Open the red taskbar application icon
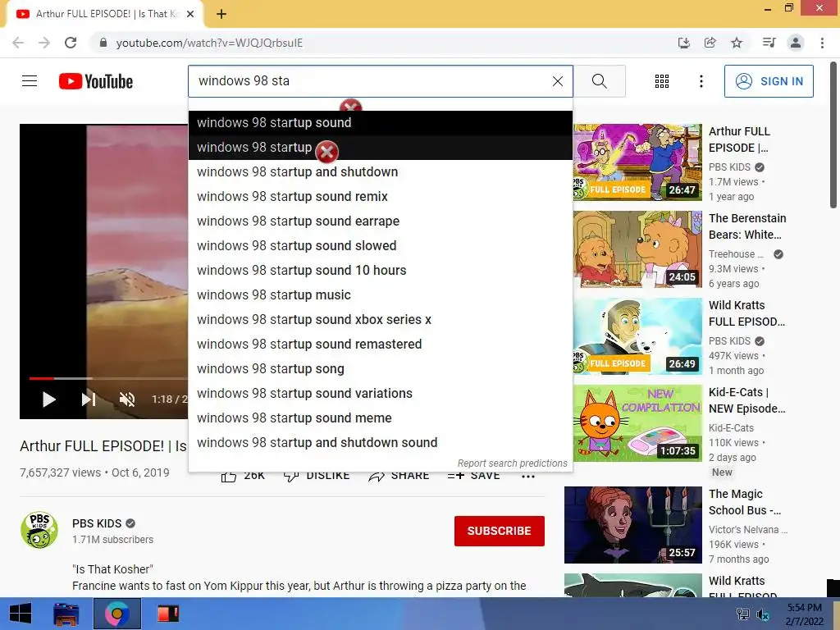840x630 pixels. tap(167, 614)
